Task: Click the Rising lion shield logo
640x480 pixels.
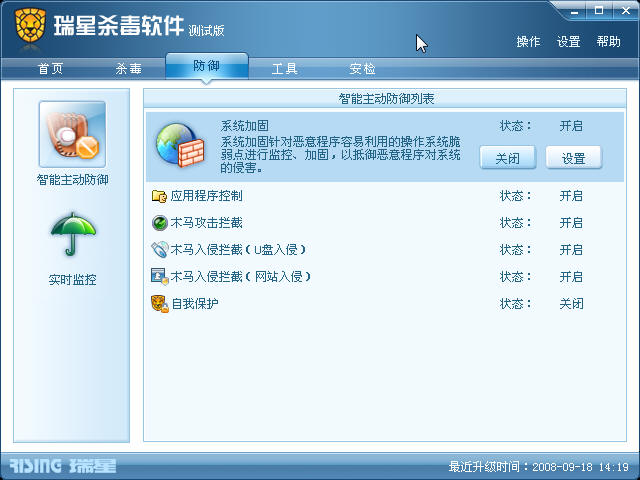Action: (30, 26)
